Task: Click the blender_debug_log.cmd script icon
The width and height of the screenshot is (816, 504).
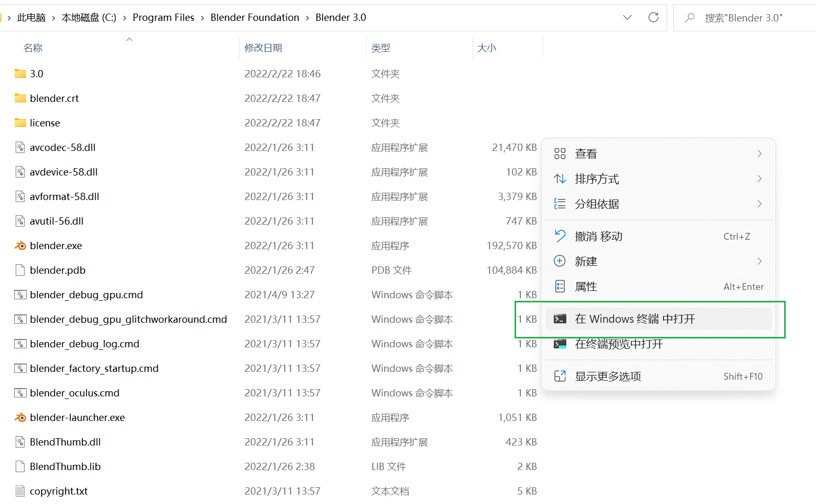Action: (20, 344)
